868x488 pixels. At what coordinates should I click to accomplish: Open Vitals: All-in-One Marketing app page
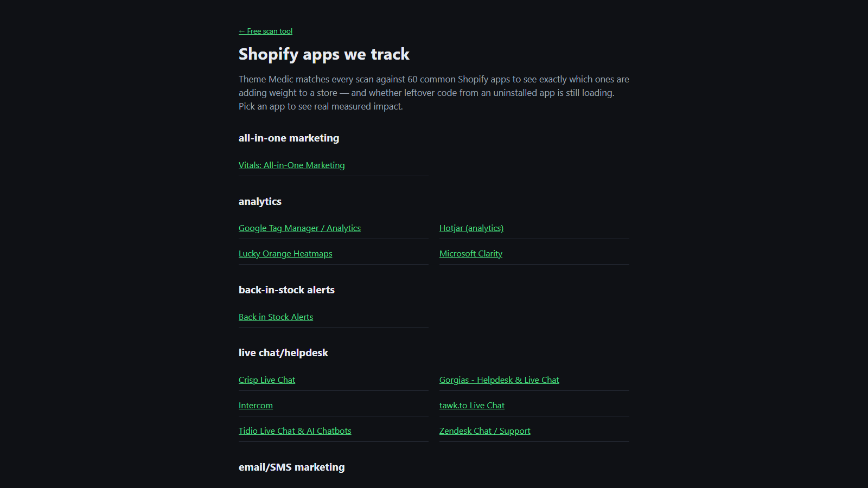click(291, 165)
